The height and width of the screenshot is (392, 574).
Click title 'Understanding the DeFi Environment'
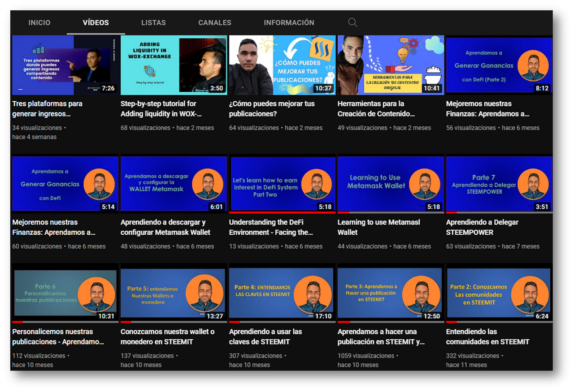pyautogui.click(x=271, y=227)
